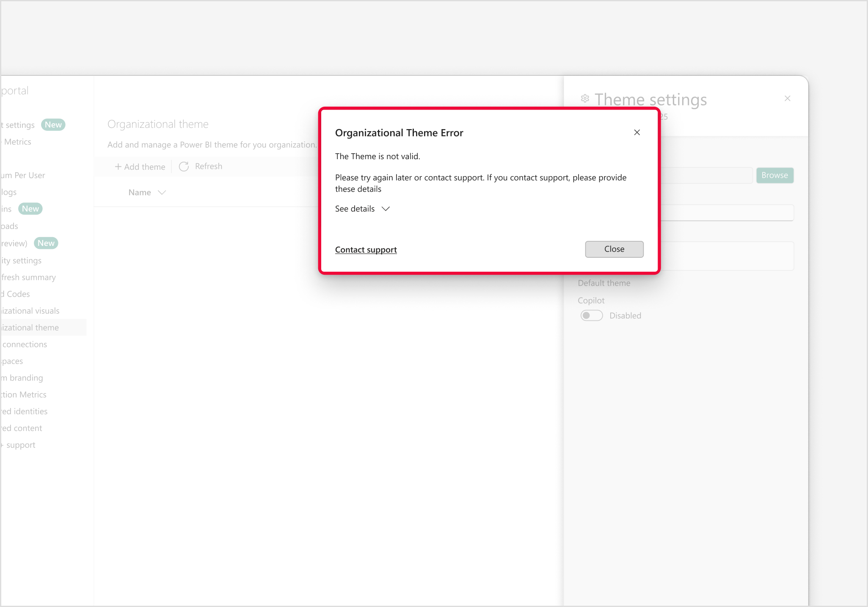Image resolution: width=868 pixels, height=607 pixels.
Task: Open the (preview) item in sidebar
Action: click(x=14, y=243)
